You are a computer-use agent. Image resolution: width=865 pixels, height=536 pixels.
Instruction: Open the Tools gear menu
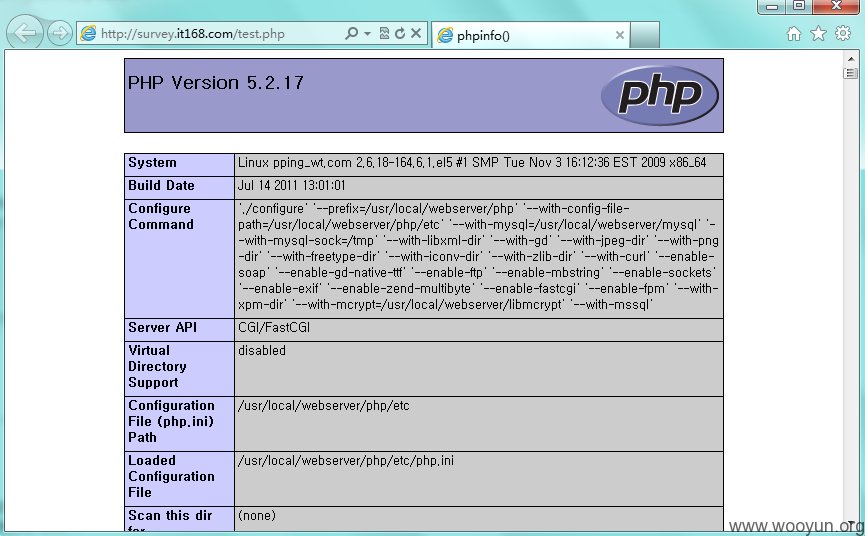point(843,33)
